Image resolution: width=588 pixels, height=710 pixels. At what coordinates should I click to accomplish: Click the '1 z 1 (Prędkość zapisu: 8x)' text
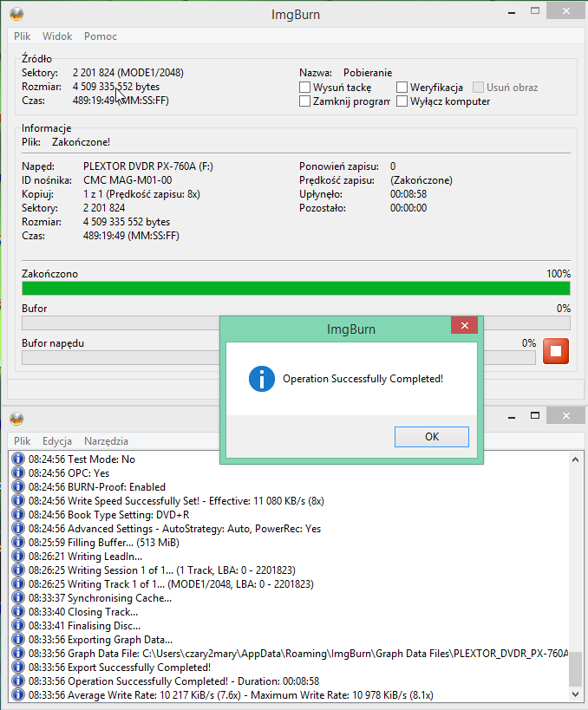141,194
